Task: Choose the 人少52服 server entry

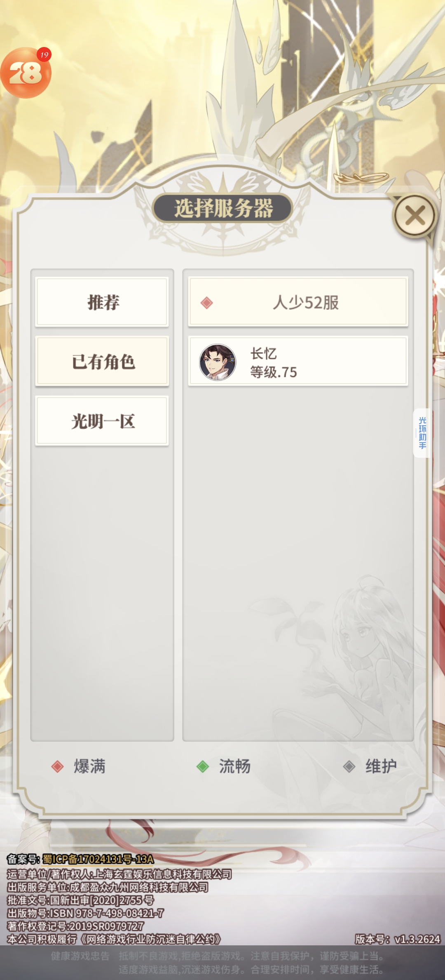Action: tap(298, 302)
